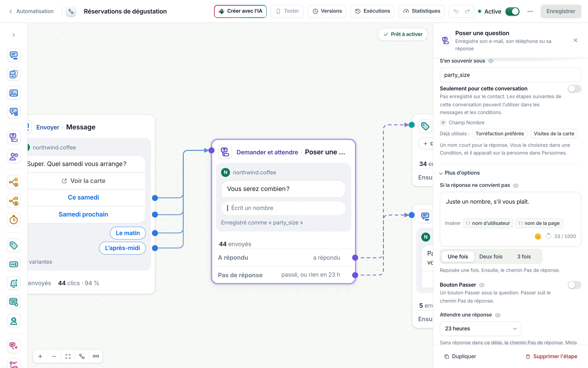
Task: Enable the Bouton Passer switch
Action: tap(574, 285)
